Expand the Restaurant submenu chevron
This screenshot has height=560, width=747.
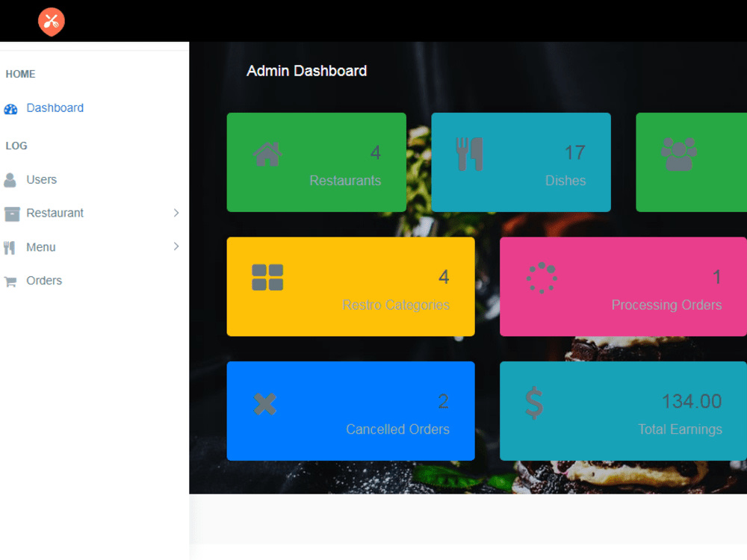[176, 213]
